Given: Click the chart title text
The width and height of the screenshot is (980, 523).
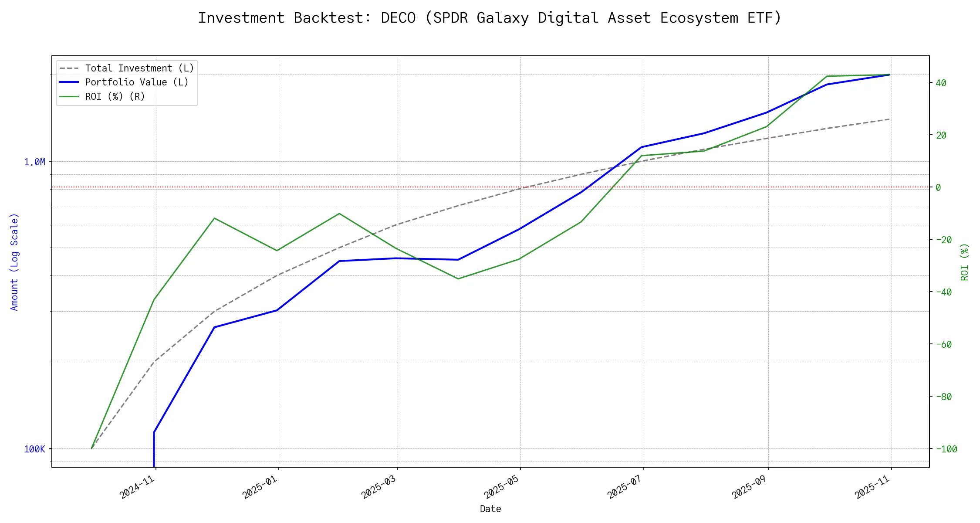Looking at the screenshot, I should point(490,18).
